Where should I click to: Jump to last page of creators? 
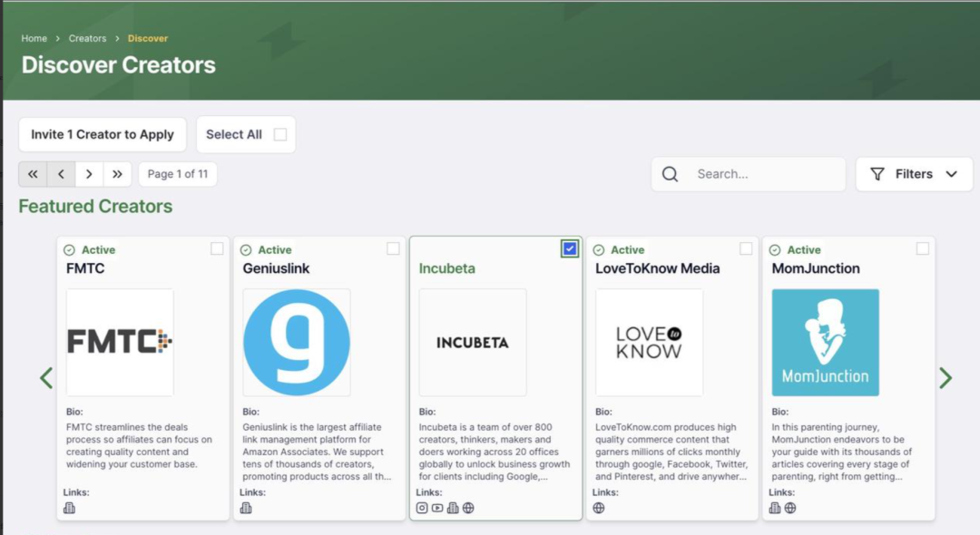click(117, 174)
